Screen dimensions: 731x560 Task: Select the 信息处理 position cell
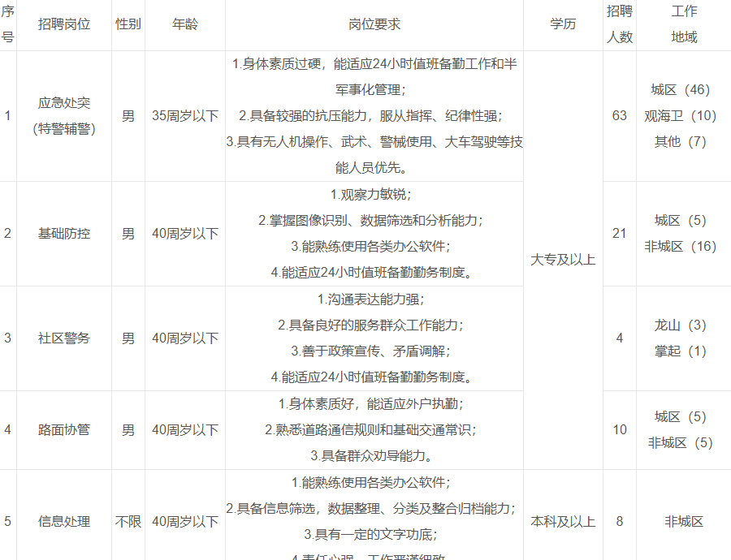[64, 521]
